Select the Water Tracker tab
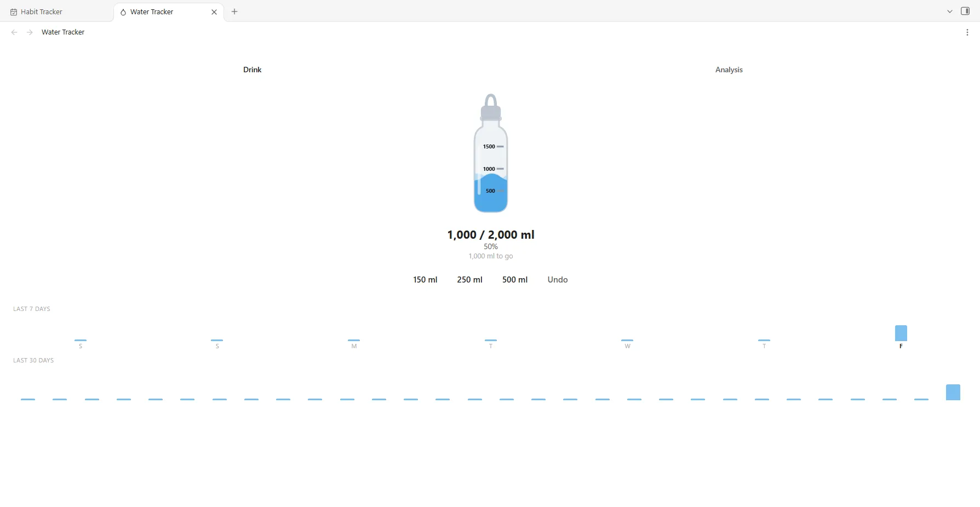 (168, 11)
